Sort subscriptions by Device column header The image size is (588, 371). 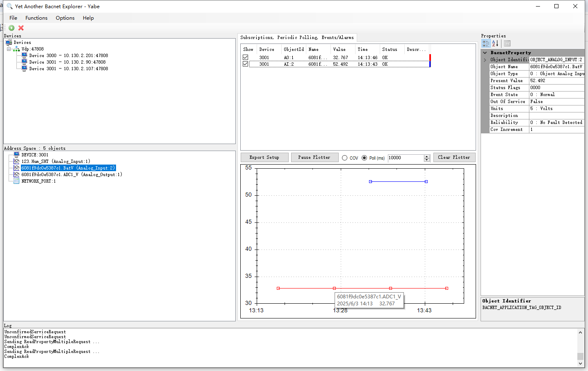point(269,49)
